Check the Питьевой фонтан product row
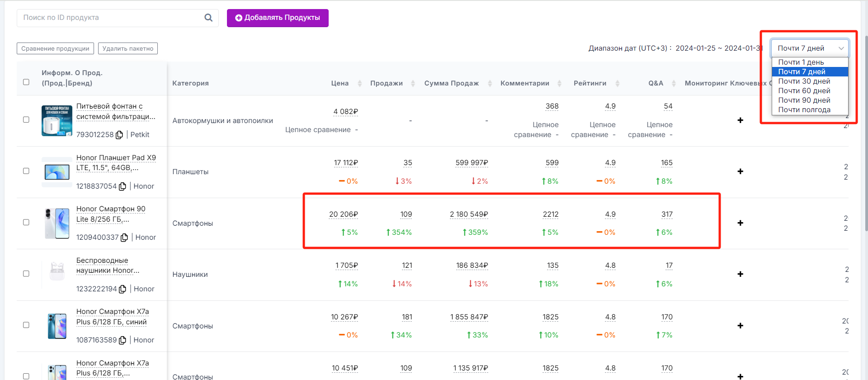The image size is (868, 380). (26, 119)
